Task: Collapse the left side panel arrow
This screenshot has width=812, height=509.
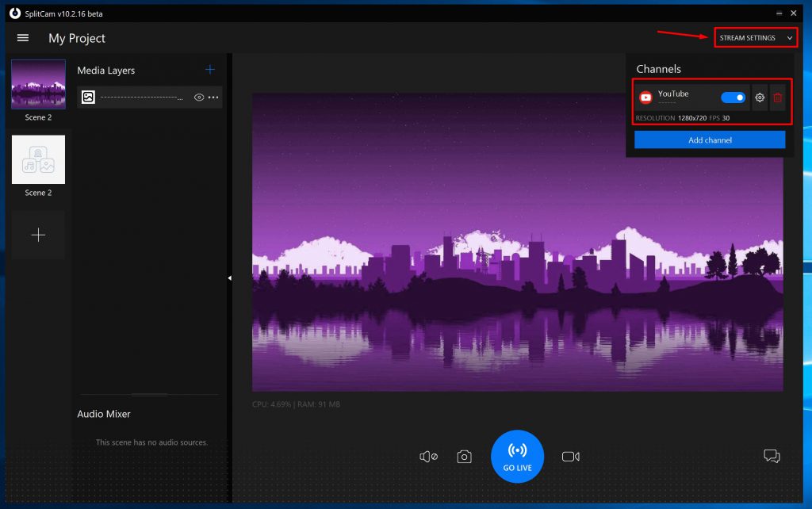Action: click(229, 278)
